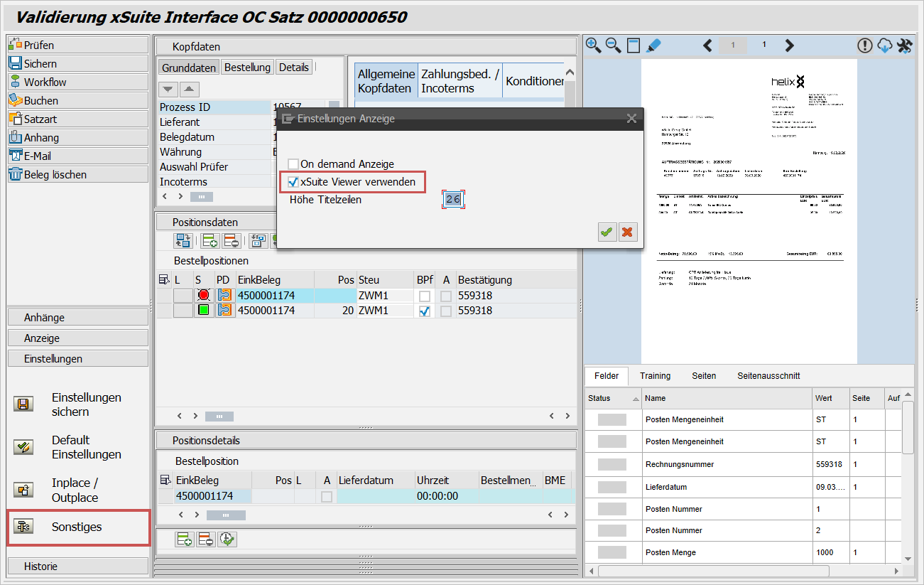The width and height of the screenshot is (924, 585).
Task: Go to next page in viewer
Action: [789, 45]
